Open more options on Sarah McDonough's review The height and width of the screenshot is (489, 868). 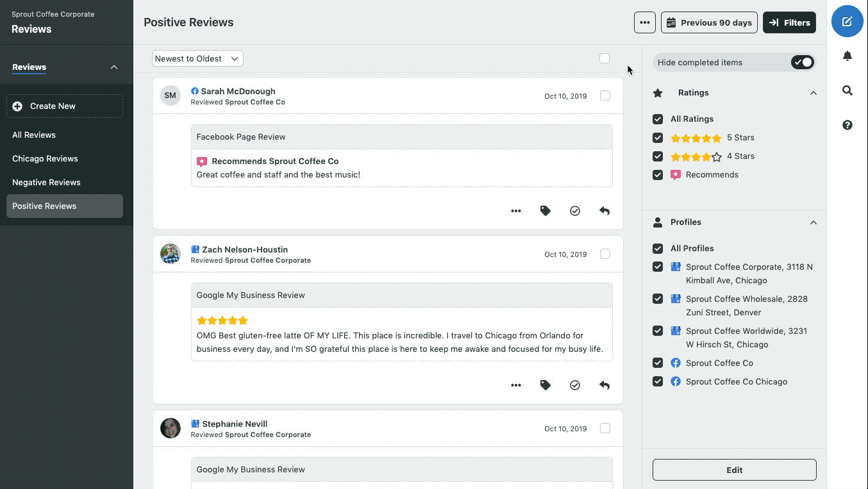pos(516,211)
